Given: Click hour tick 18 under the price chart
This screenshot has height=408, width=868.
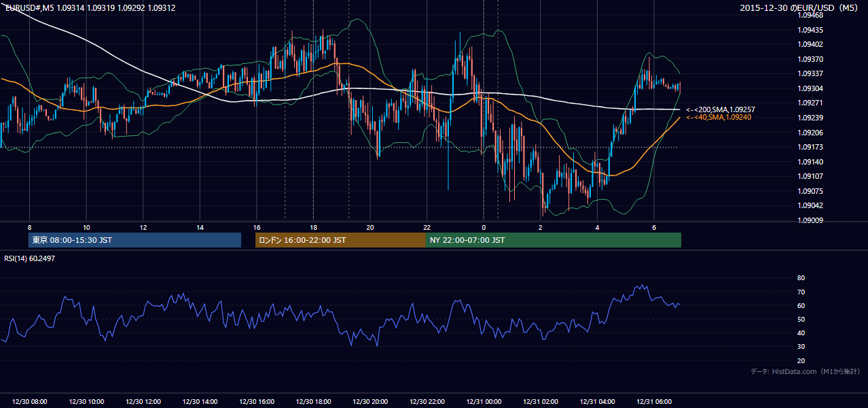Looking at the screenshot, I should click(x=313, y=227).
